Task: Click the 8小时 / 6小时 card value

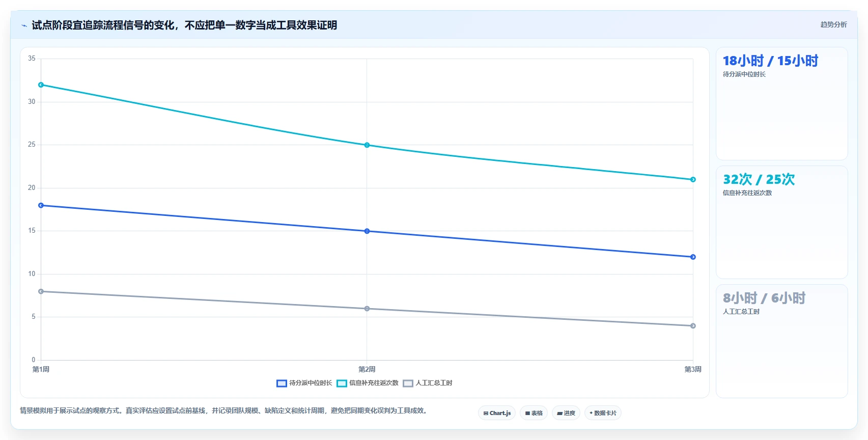Action: point(764,298)
